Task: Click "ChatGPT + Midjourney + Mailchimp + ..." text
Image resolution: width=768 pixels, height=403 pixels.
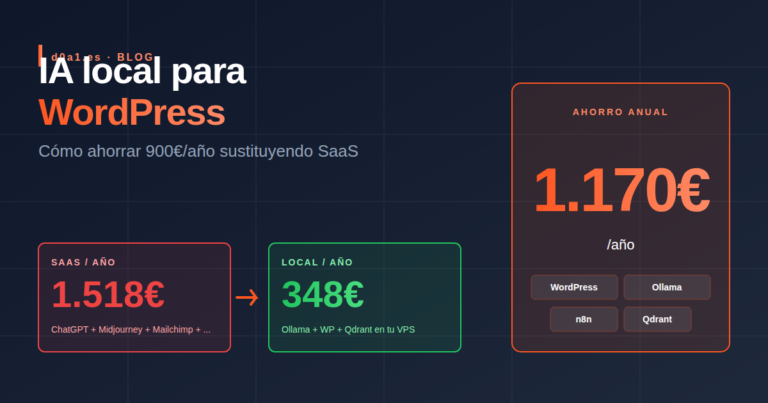Action: (131, 330)
